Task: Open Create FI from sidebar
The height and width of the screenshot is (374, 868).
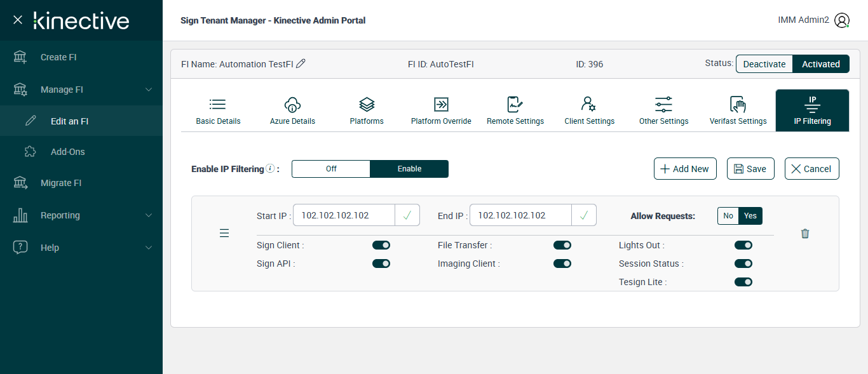Action: click(58, 57)
